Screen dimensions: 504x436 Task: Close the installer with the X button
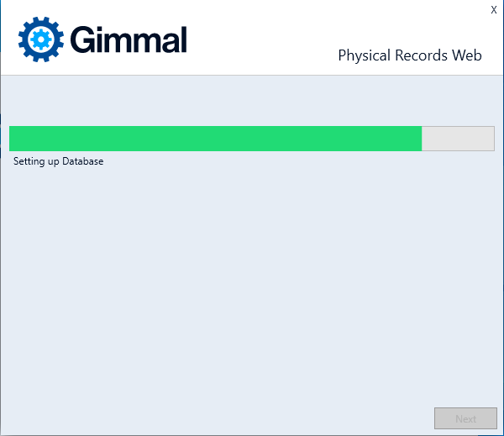[494, 9]
